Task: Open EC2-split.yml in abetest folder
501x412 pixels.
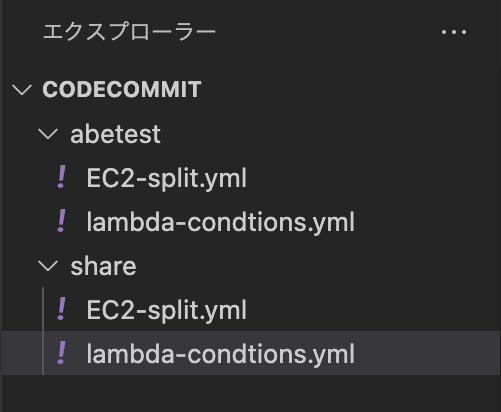Action: (x=166, y=178)
